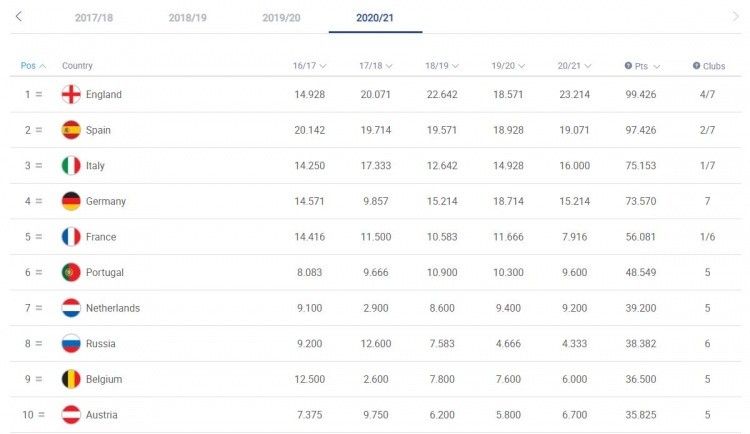Click the Netherlands flag icon
The width and height of the screenshot is (750, 434).
tap(71, 308)
